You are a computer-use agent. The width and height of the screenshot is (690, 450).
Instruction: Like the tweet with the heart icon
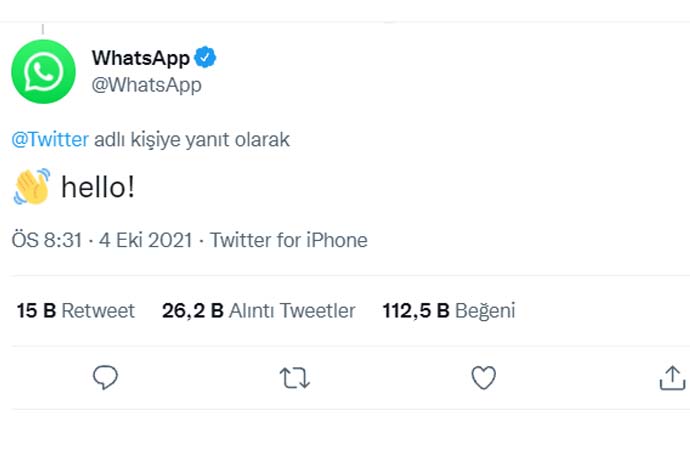click(484, 377)
